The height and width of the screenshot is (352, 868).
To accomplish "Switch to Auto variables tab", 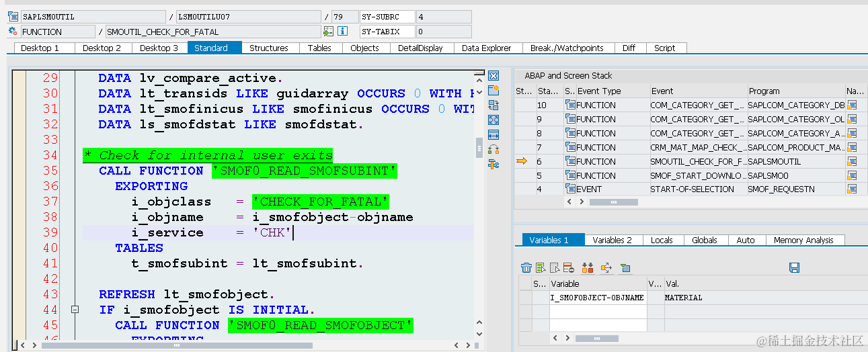I will click(x=746, y=240).
